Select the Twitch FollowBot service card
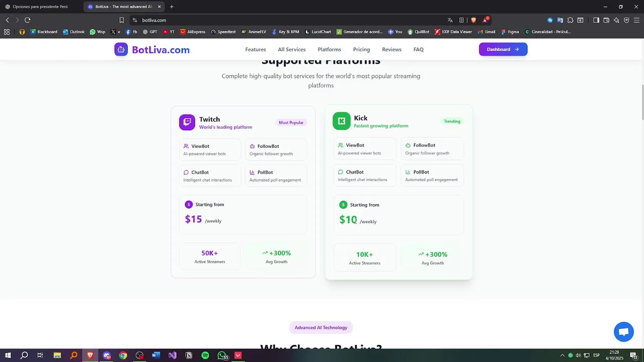The image size is (644, 362). pos(276,149)
